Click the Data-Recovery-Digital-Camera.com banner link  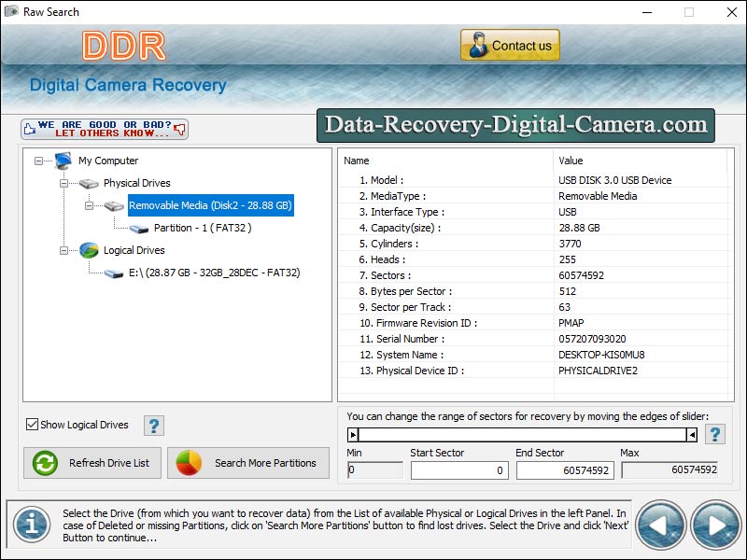click(515, 125)
